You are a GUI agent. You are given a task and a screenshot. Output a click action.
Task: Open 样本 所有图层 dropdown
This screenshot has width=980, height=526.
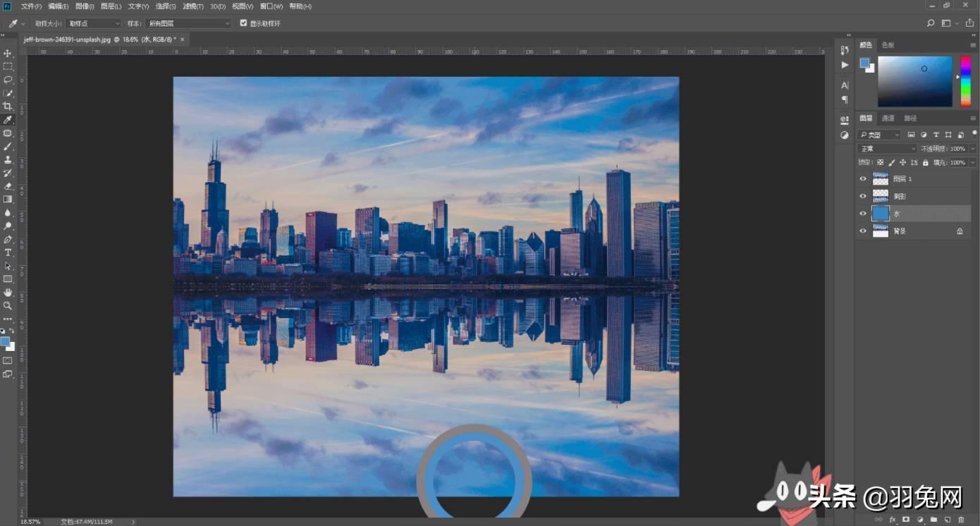click(x=188, y=23)
